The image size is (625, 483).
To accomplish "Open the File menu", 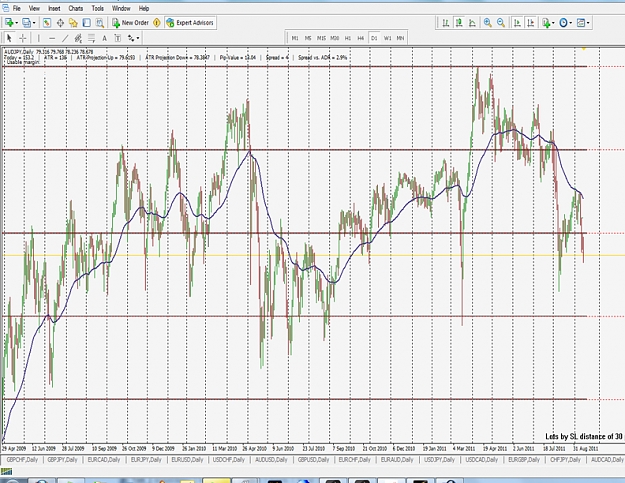I will click(x=16, y=8).
